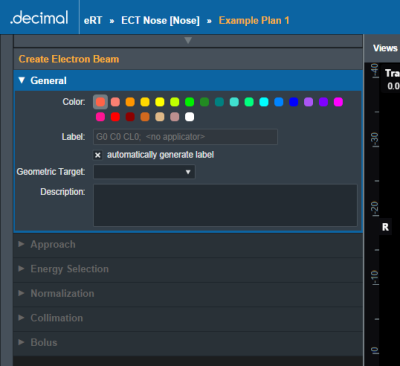Collapse the panel with the top down-arrow

click(x=188, y=41)
